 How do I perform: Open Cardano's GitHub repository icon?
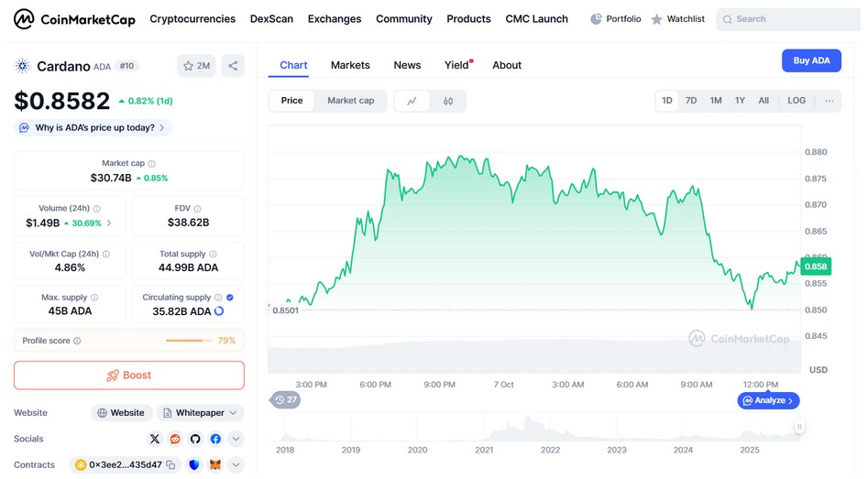195,440
